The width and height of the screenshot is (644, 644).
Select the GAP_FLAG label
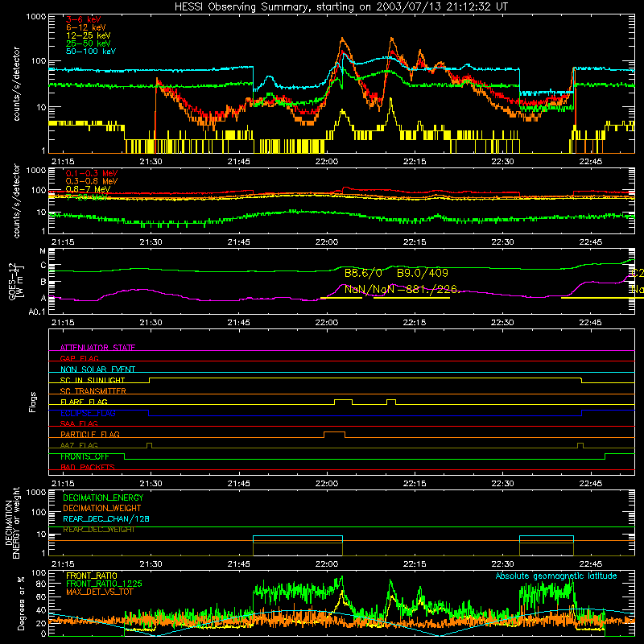[x=79, y=358]
